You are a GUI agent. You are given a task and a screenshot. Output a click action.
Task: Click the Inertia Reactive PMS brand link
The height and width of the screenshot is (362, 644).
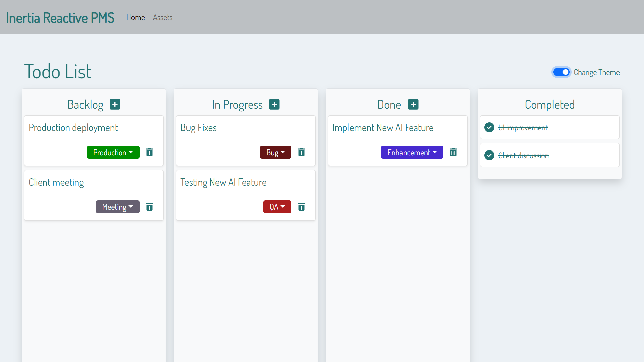tap(60, 18)
